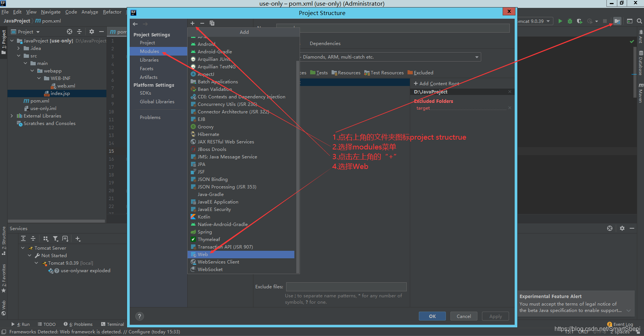644x336 pixels.
Task: Open the Database side tool window
Action: (x=641, y=63)
